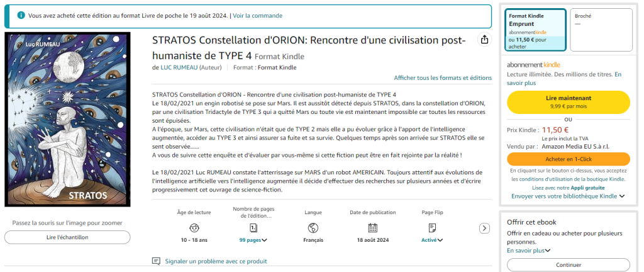Click the share icon near the title
Screen dimensions: 644x272
(484, 40)
